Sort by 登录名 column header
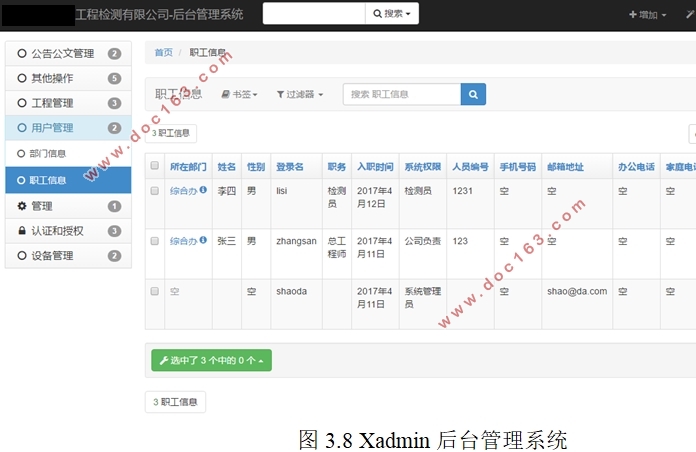Viewport: 696px width, 452px height. tap(290, 167)
